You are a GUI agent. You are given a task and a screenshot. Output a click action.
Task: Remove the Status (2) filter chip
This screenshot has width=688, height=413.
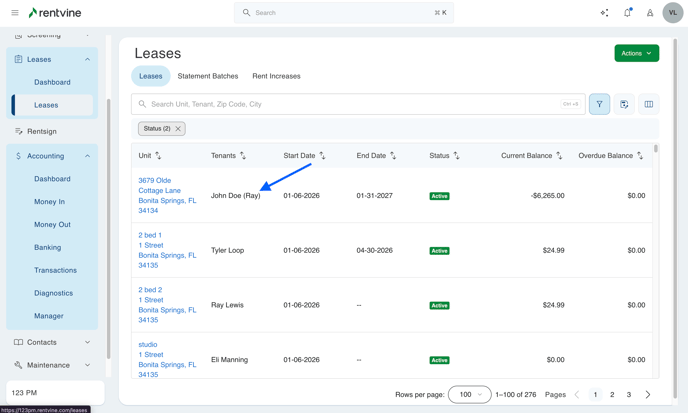(178, 129)
